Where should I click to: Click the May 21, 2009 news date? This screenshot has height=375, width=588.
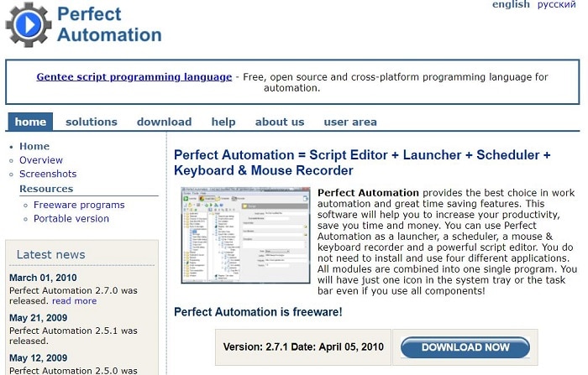39,318
